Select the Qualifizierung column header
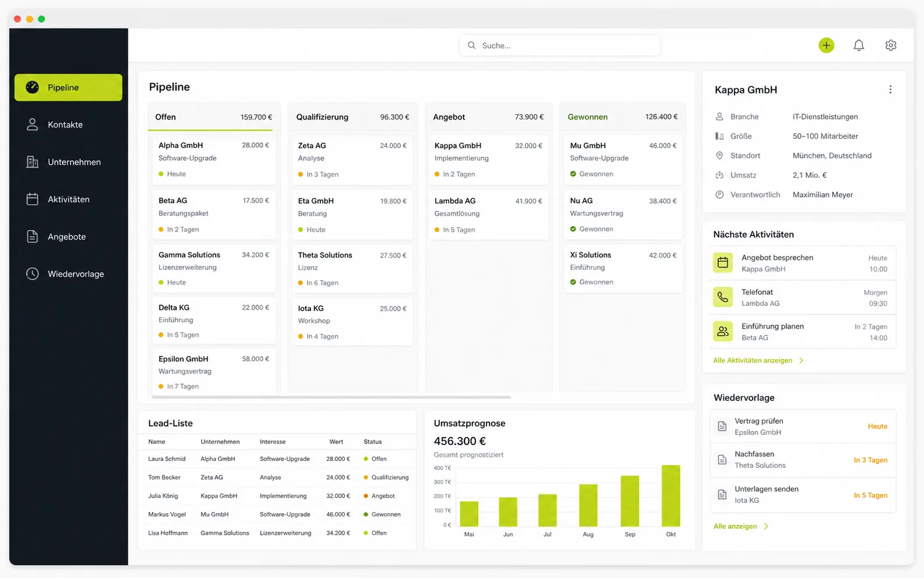The width and height of the screenshot is (924, 578). click(x=352, y=117)
